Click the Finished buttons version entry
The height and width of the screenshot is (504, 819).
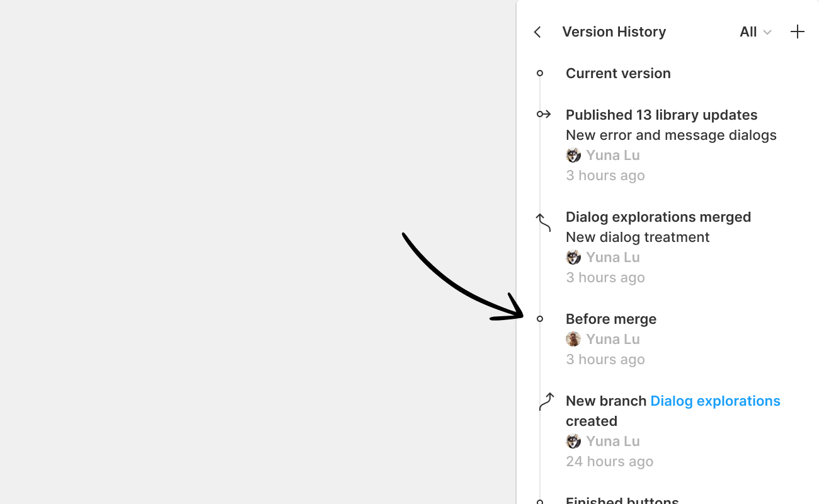pos(622,500)
